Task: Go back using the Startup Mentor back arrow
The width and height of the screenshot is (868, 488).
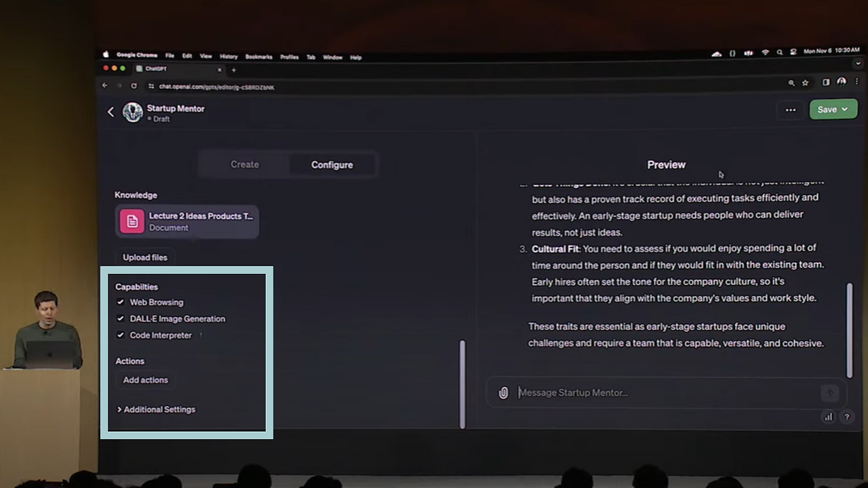Action: [111, 113]
